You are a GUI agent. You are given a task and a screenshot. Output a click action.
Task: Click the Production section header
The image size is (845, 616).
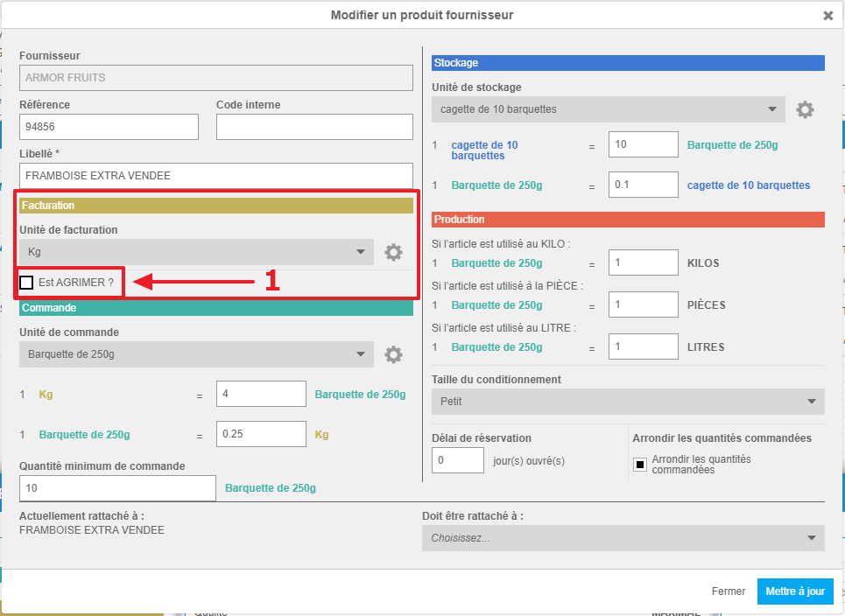pos(628,220)
